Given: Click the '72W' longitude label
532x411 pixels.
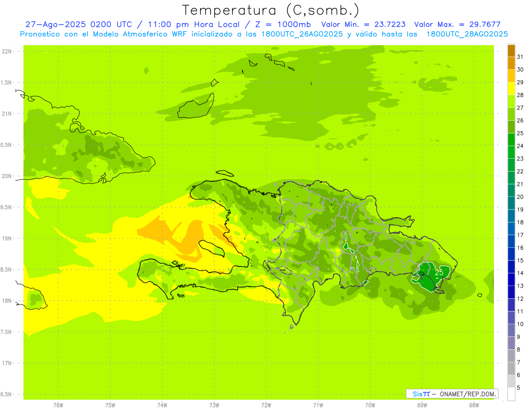Looking at the screenshot, I should click(x=266, y=405).
